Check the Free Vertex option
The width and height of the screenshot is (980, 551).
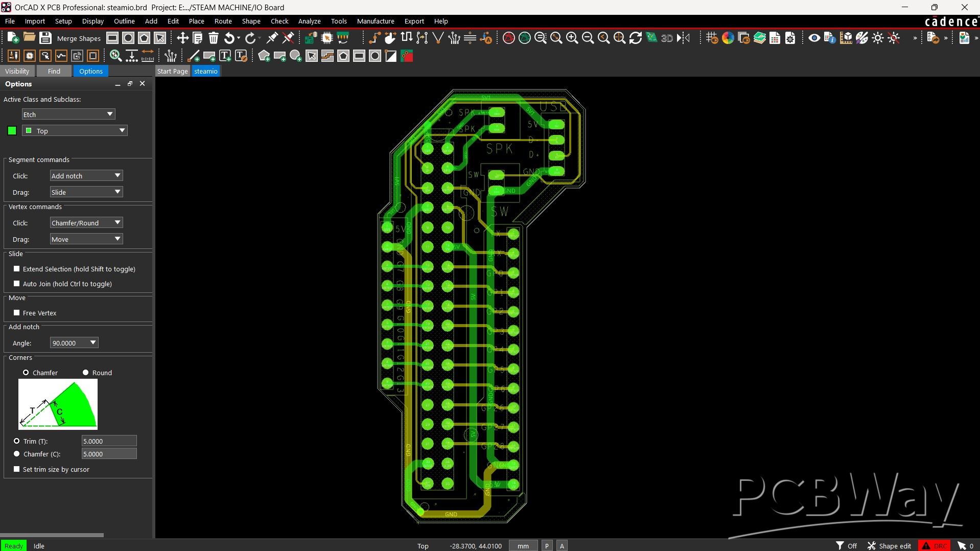tap(17, 313)
